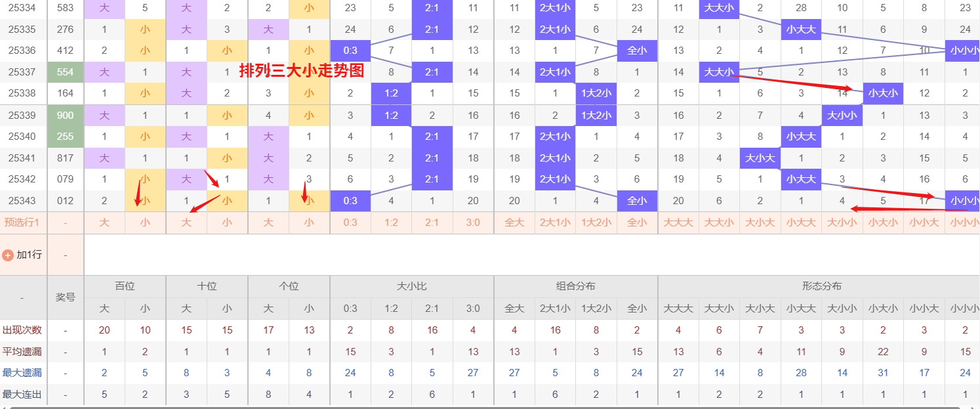980x409 pixels.
Task: Click the 大小大 cell in row 25341
Action: (x=760, y=158)
